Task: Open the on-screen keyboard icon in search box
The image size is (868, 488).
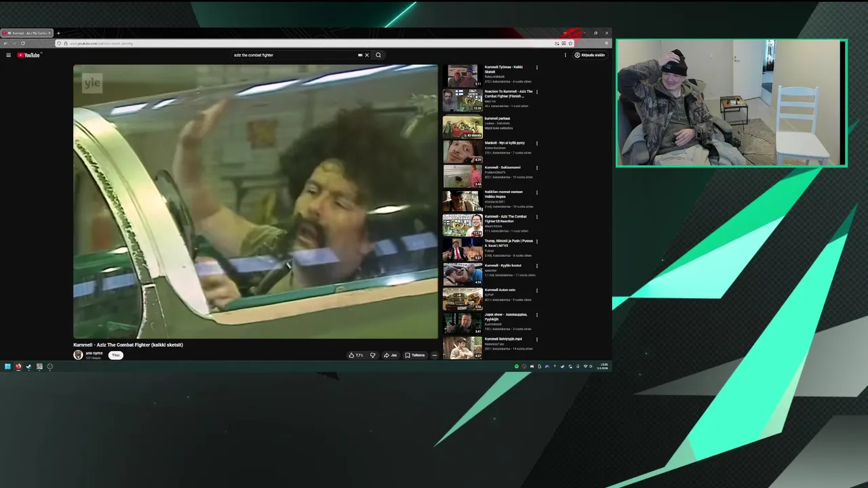Action: click(x=360, y=55)
